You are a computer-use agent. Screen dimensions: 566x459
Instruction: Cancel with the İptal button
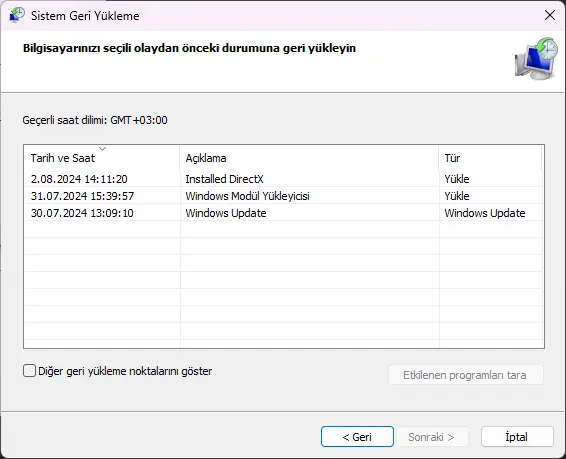[517, 437]
